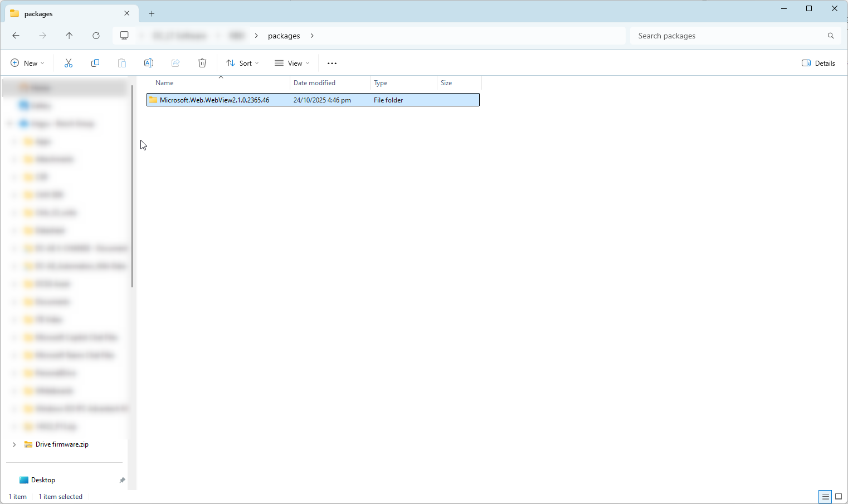
Task: Switch to large thumbnails view icon in status bar
Action: [839, 497]
